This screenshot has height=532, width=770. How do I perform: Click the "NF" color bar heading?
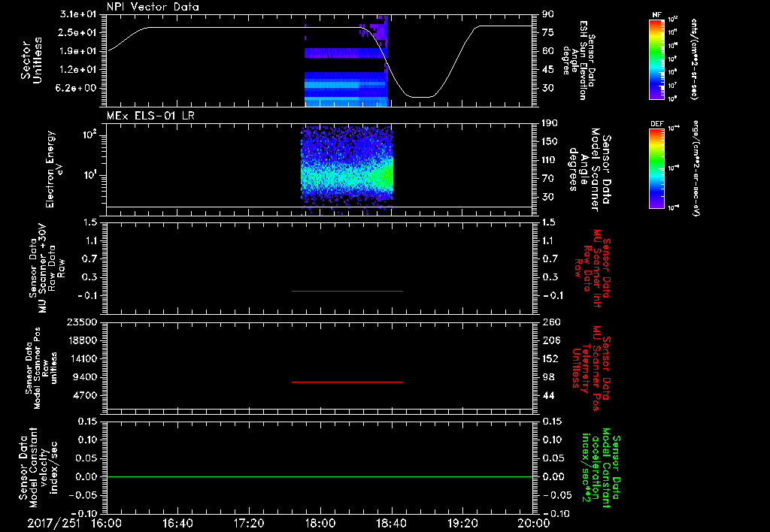point(656,15)
